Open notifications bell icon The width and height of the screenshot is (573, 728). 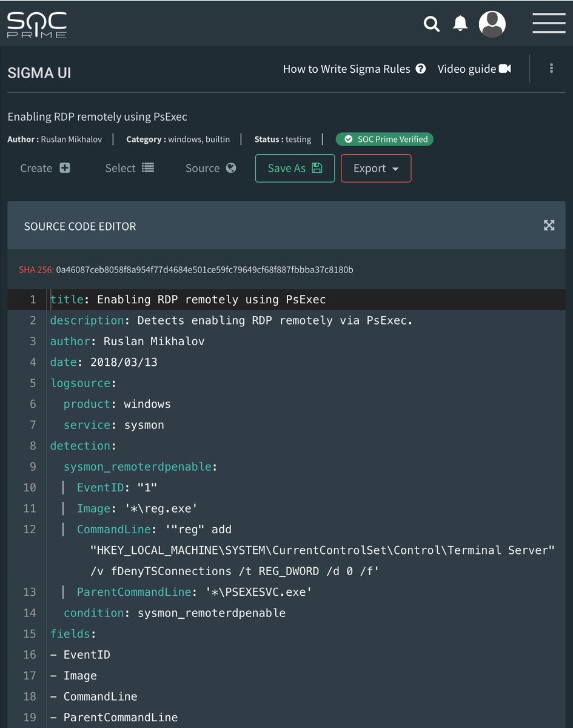coord(460,23)
